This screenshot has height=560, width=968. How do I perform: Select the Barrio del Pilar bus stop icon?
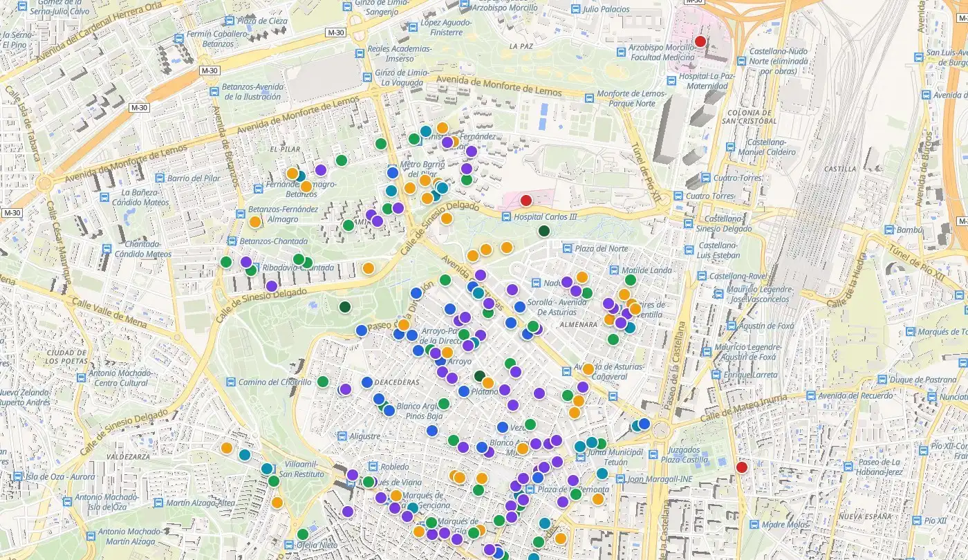[x=160, y=178]
